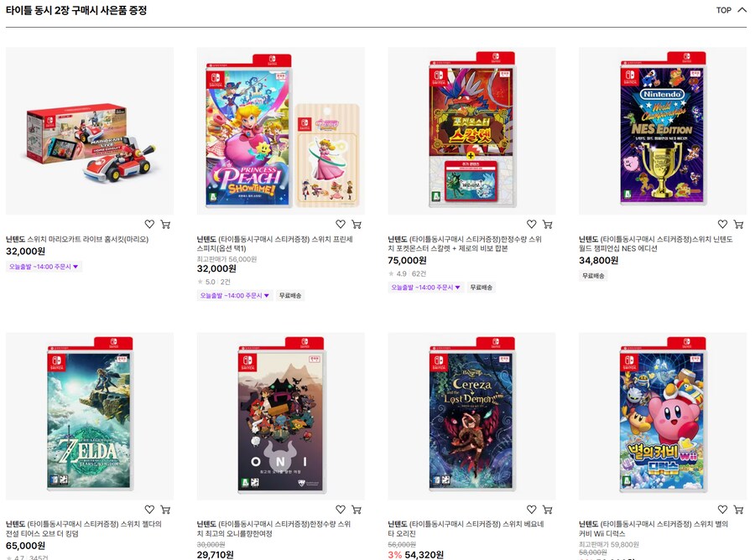Open Zelda Tears of the Kingdom cover image
The width and height of the screenshot is (755, 560).
click(x=90, y=416)
